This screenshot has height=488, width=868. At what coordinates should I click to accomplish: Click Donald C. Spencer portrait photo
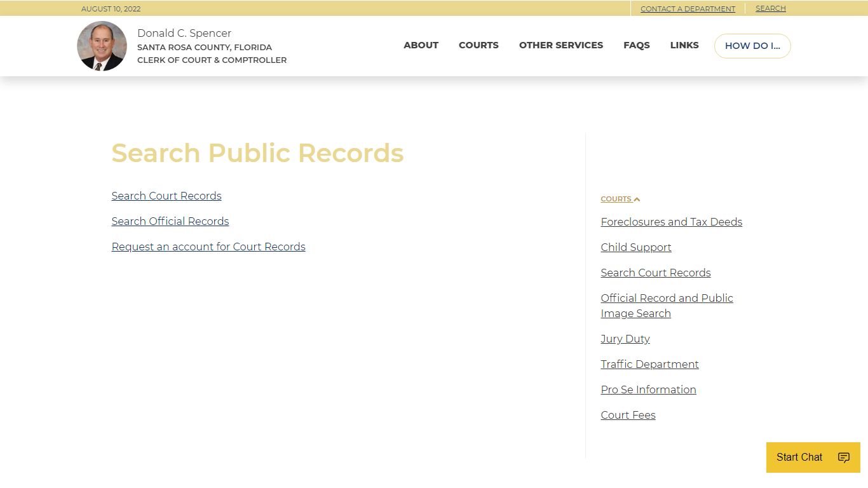(102, 46)
